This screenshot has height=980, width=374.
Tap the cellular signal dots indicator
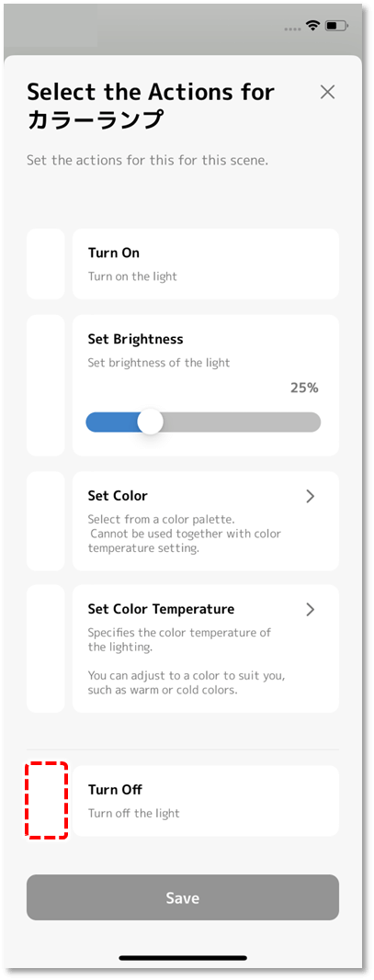[293, 28]
